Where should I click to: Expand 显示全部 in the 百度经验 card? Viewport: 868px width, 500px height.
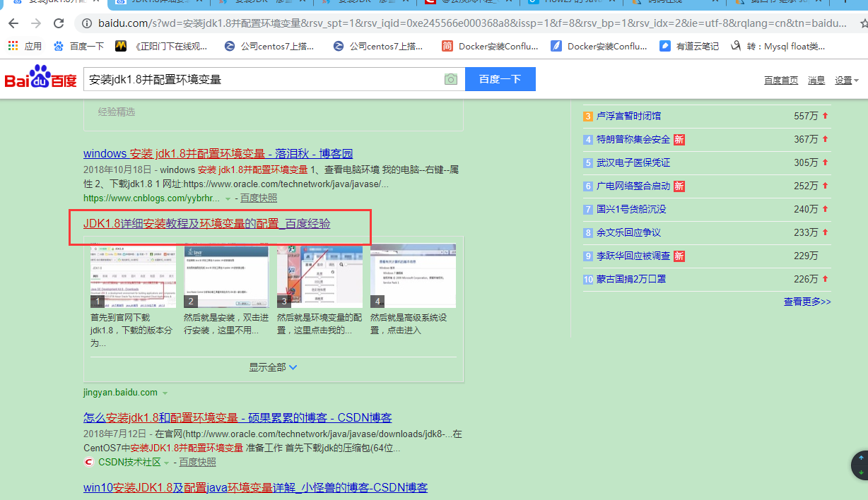point(273,367)
